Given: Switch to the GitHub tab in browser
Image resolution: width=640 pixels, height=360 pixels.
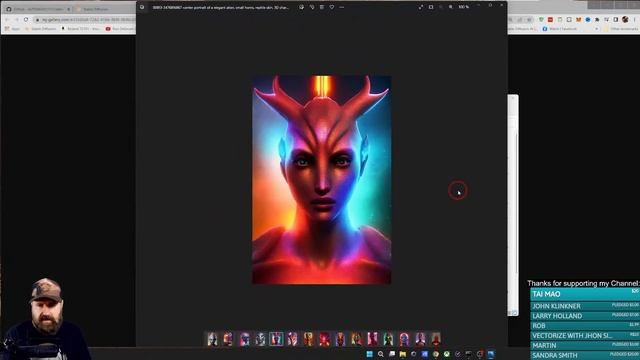Looking at the screenshot, I should tap(38, 9).
